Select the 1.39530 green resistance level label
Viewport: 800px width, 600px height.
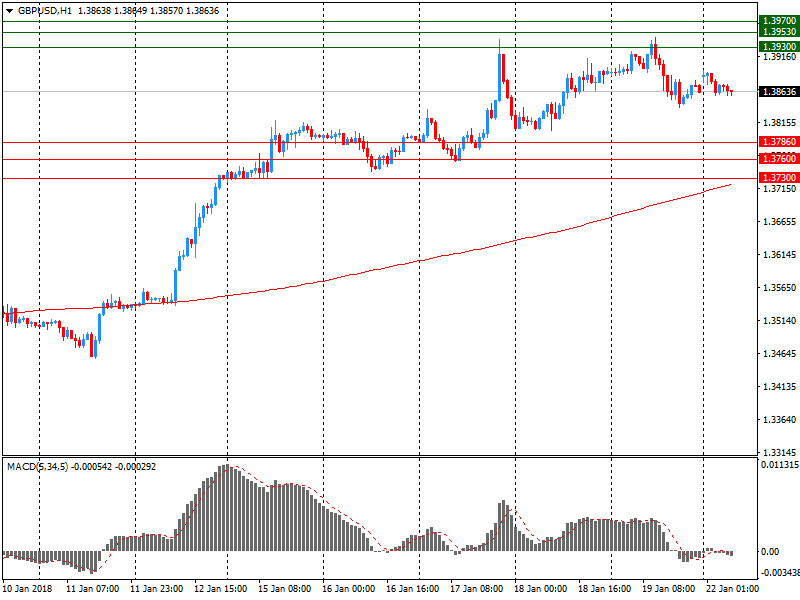(779, 32)
